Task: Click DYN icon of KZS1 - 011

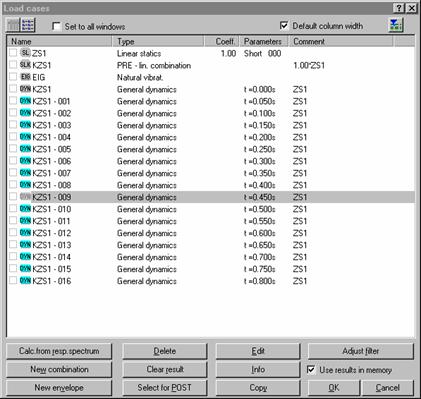Action: [x=25, y=221]
